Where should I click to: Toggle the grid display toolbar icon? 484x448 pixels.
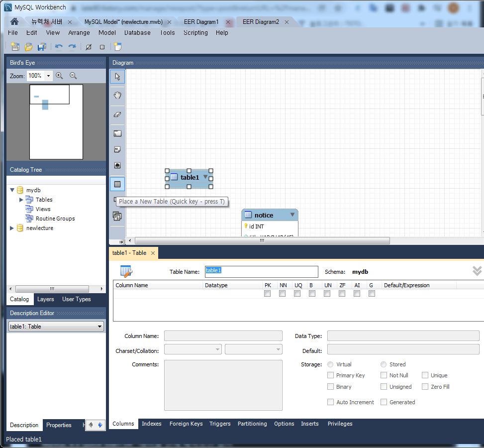click(x=89, y=47)
